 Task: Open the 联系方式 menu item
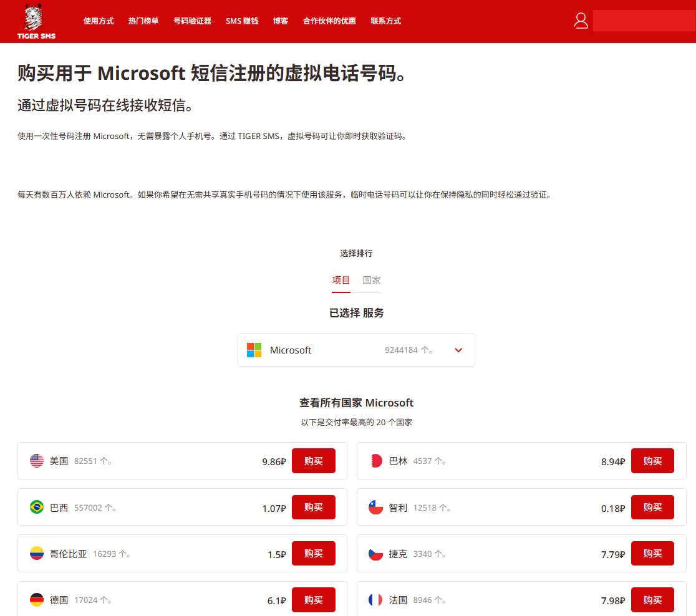click(385, 21)
